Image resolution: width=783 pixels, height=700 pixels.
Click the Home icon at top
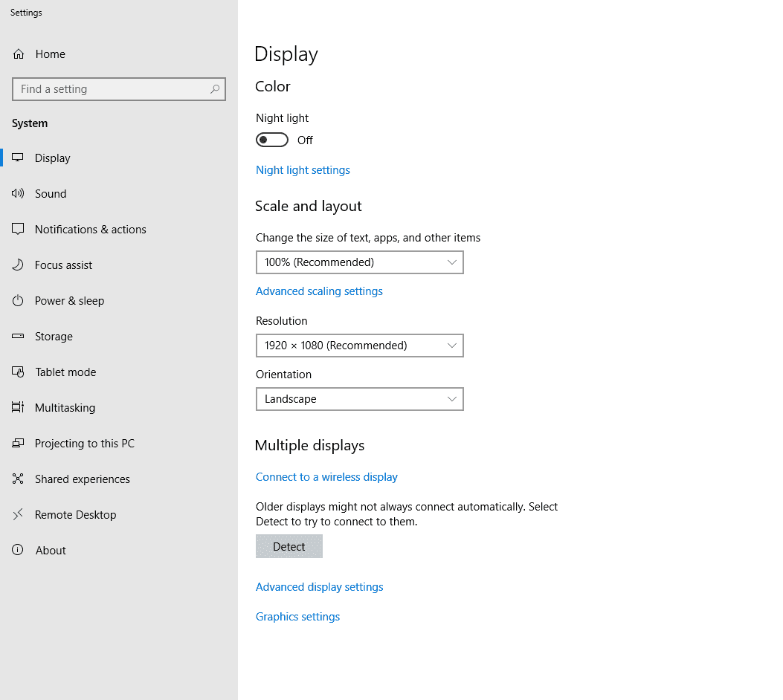click(18, 54)
